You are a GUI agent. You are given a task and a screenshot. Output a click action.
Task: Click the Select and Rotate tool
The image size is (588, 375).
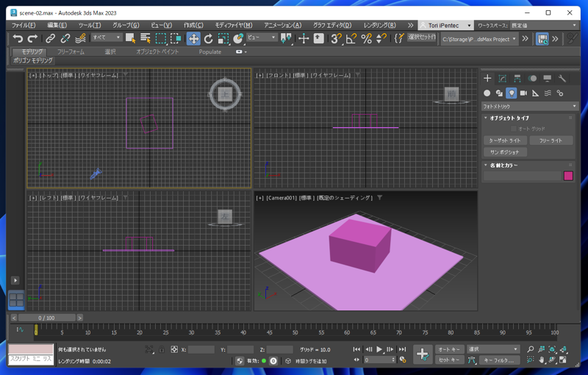pos(208,38)
